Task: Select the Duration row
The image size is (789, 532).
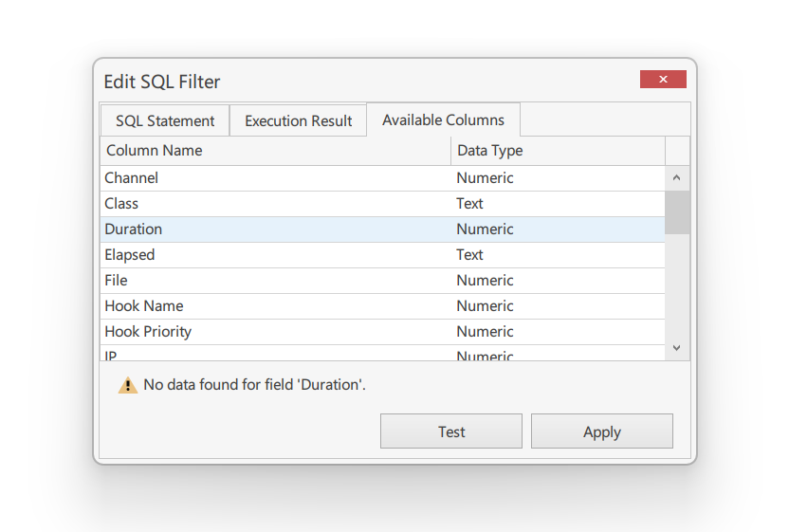Action: coord(382,229)
